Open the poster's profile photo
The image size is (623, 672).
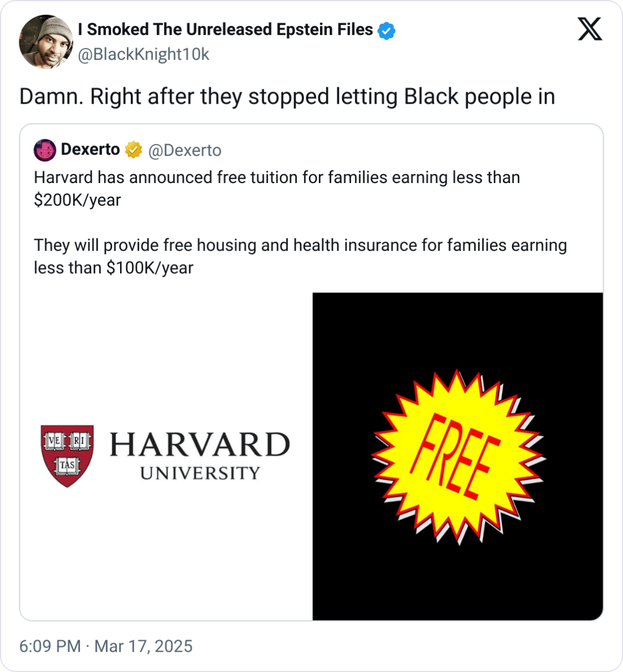click(46, 41)
